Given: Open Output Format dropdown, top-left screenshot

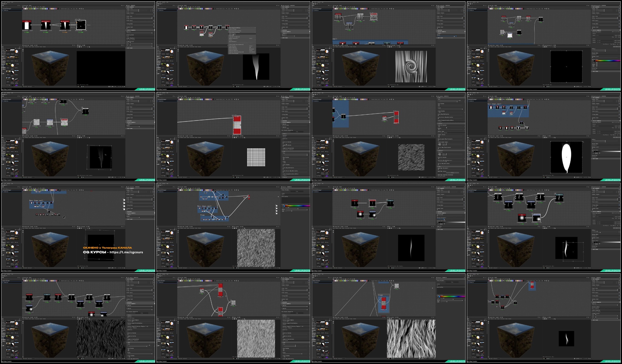Looking at the screenshot, I should click(x=141, y=14).
